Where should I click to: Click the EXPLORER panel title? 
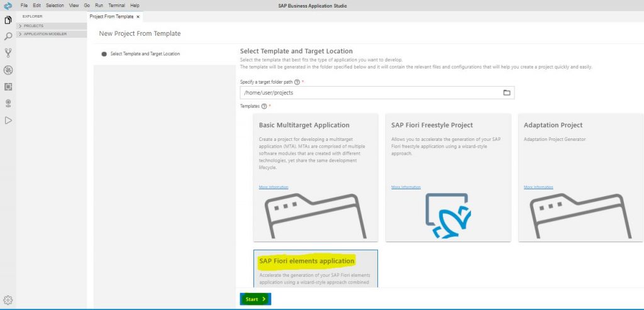tap(33, 16)
